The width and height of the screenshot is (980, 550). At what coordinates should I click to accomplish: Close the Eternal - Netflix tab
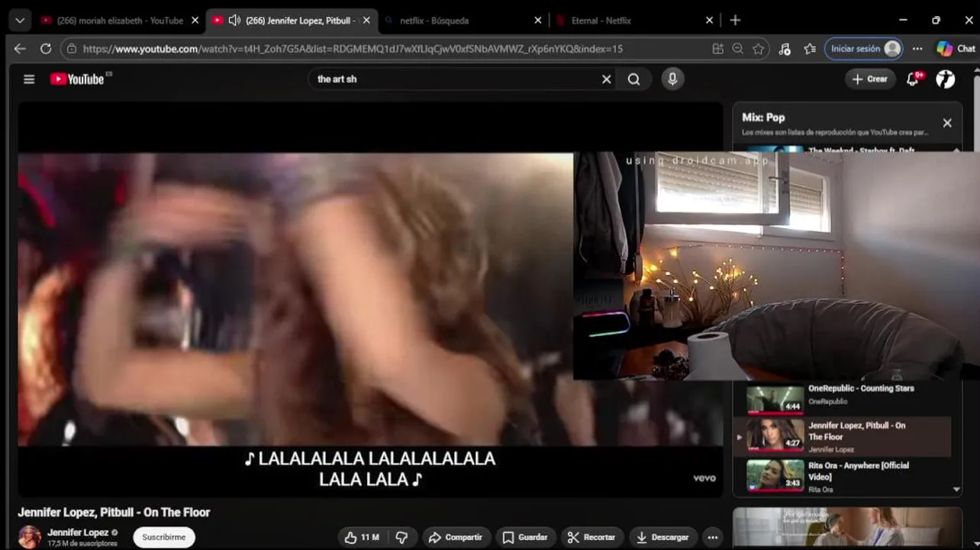pyautogui.click(x=709, y=20)
